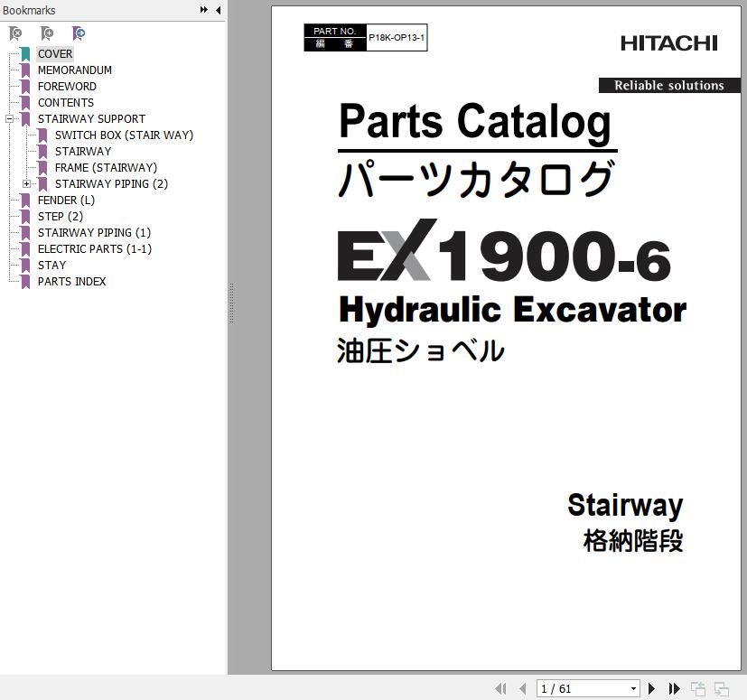This screenshot has height=700, width=747.
Task: Open the PARTS INDEX bookmark
Action: point(72,281)
